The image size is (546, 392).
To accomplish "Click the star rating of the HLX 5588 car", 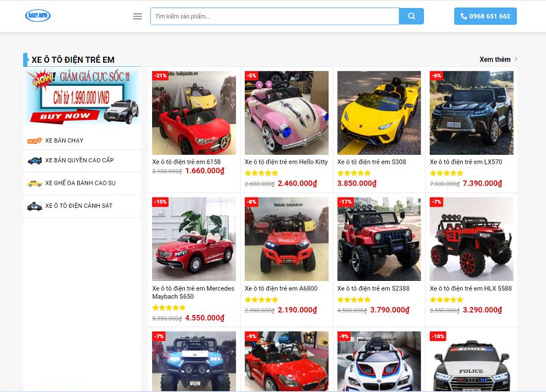I will tap(446, 299).
